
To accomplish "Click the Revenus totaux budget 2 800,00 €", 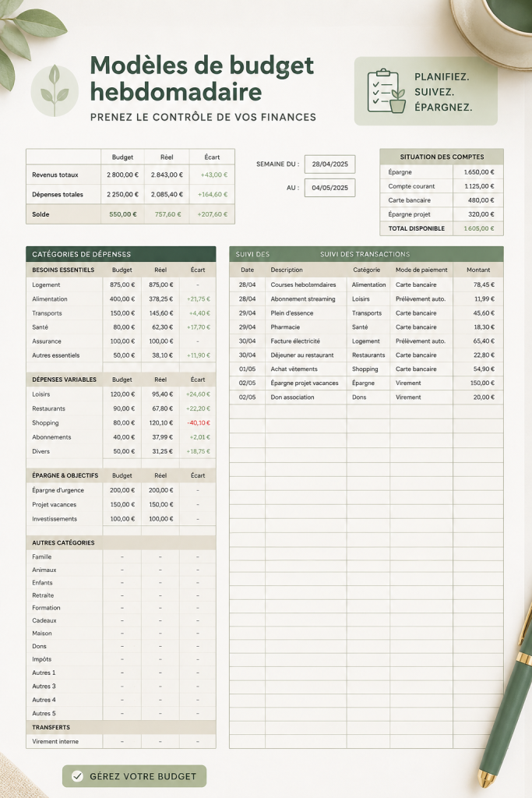I will (x=122, y=175).
